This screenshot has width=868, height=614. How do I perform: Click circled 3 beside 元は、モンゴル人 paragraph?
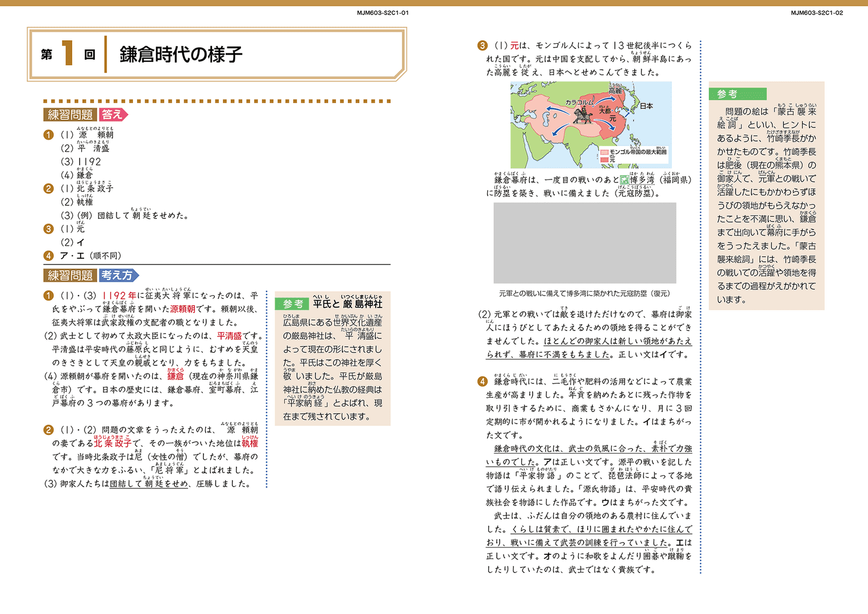click(x=483, y=45)
